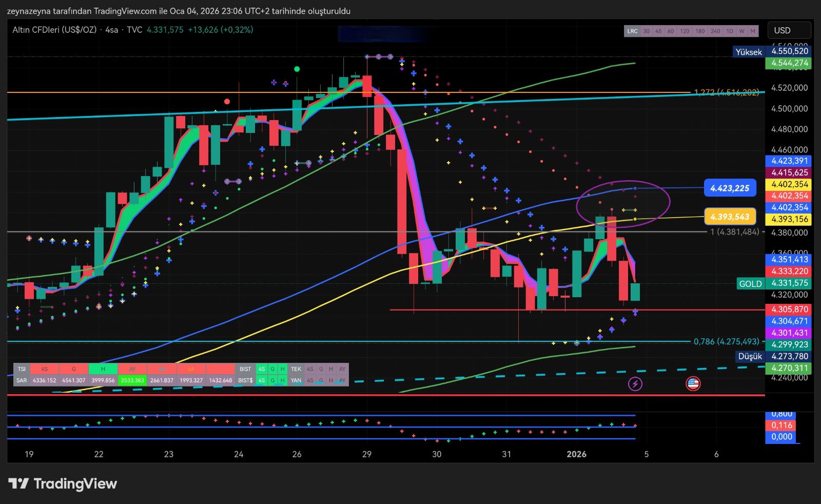
Task: Click the red dot marker above the candles
Action: (x=227, y=102)
